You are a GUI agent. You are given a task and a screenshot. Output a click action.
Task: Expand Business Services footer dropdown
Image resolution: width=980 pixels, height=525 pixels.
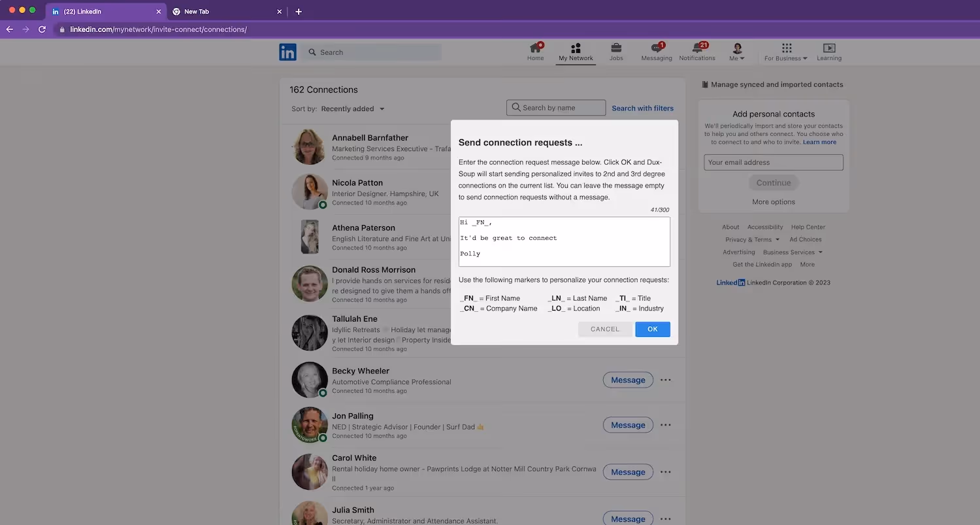[x=792, y=252]
